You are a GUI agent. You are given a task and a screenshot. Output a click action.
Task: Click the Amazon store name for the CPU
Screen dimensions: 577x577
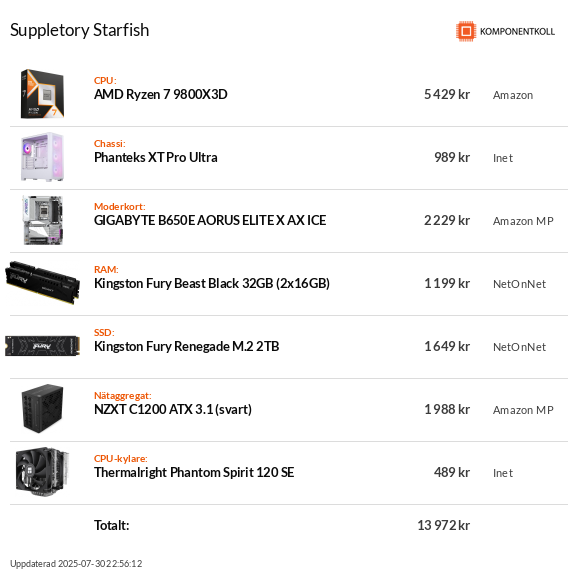coord(513,95)
